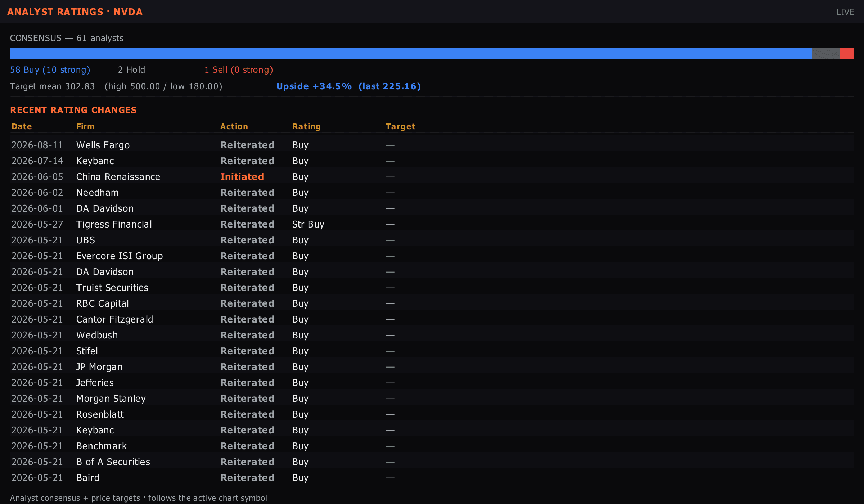Select the China Renaissance firm name
Screen dimensions: 864x504
pos(118,177)
